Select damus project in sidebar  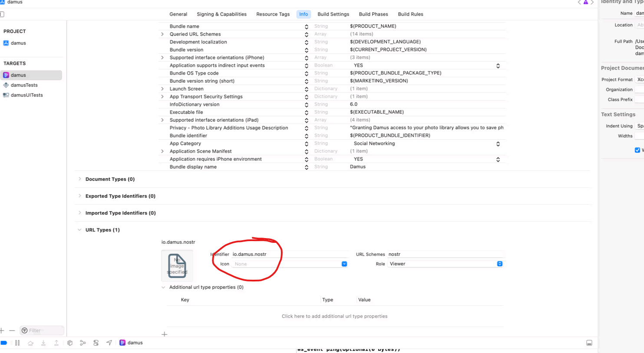[x=14, y=43]
